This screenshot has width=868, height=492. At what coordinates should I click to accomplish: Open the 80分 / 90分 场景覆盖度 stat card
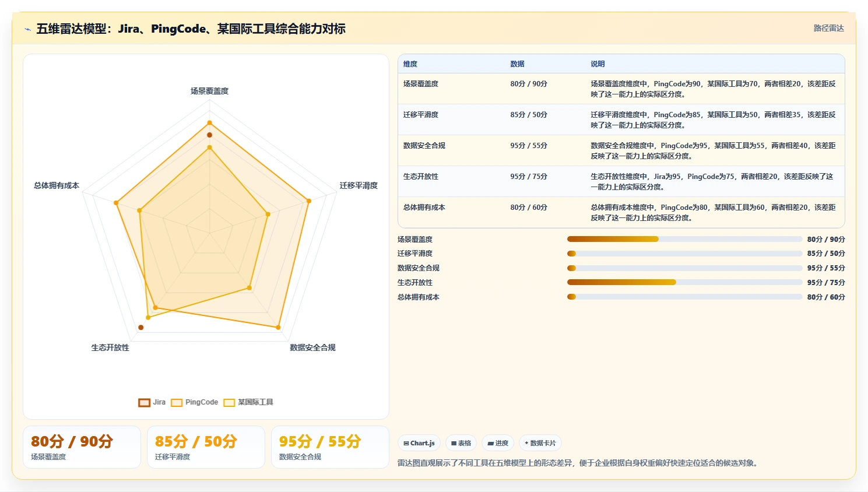(x=82, y=447)
